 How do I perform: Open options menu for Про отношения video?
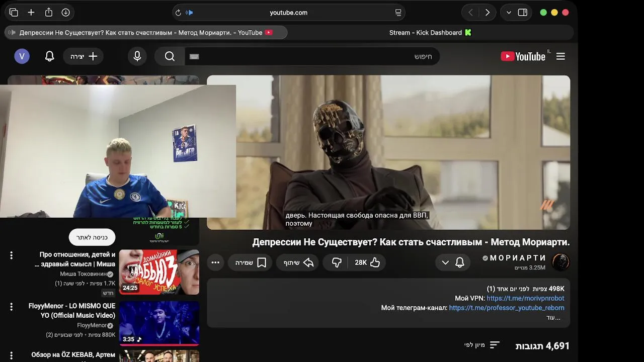point(11,255)
